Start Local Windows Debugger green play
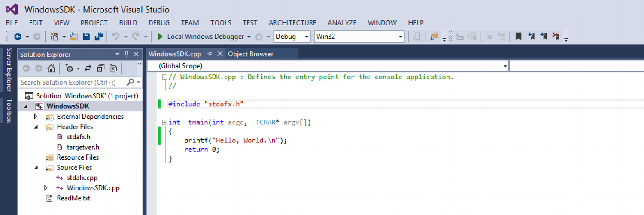The height and width of the screenshot is (215, 644). [x=160, y=37]
